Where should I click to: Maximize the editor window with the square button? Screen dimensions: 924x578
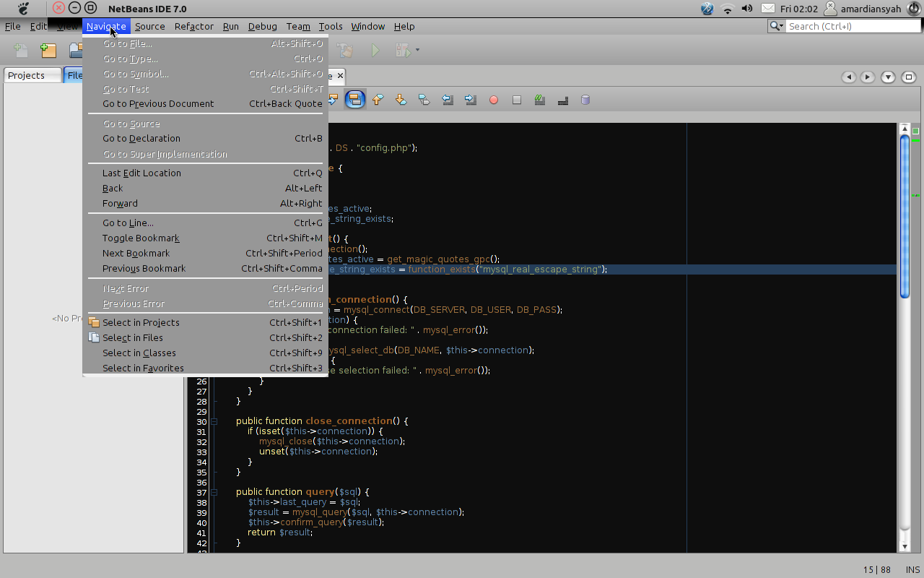(909, 77)
